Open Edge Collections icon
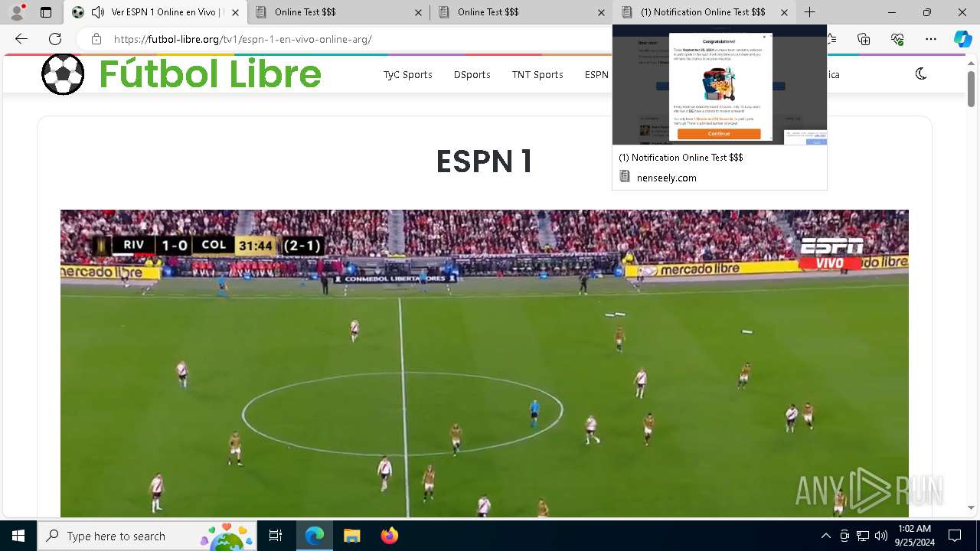Image resolution: width=980 pixels, height=551 pixels. 864,39
